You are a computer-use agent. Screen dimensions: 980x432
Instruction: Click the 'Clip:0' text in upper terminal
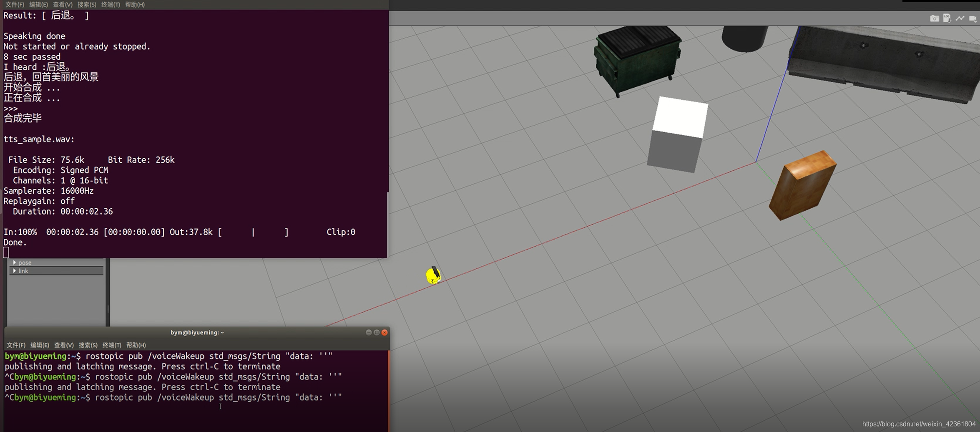[341, 232]
